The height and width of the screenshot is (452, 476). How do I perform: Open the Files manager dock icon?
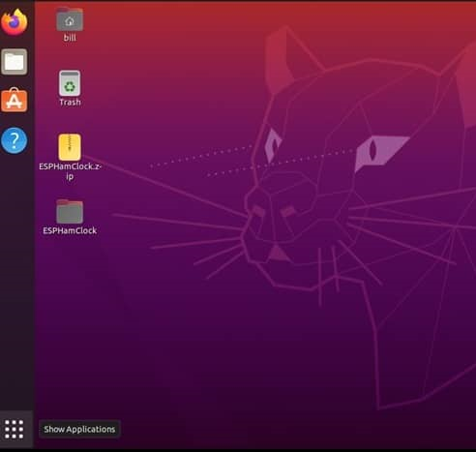(15, 62)
